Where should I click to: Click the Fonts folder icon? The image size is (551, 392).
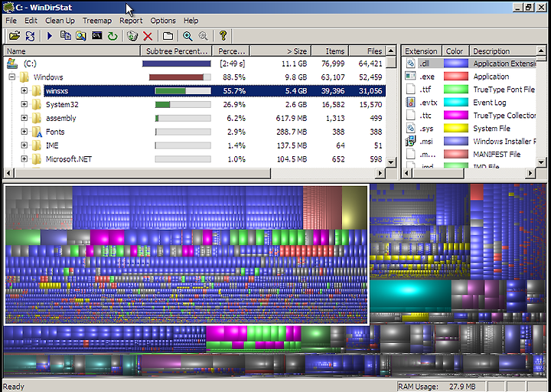[x=37, y=132]
